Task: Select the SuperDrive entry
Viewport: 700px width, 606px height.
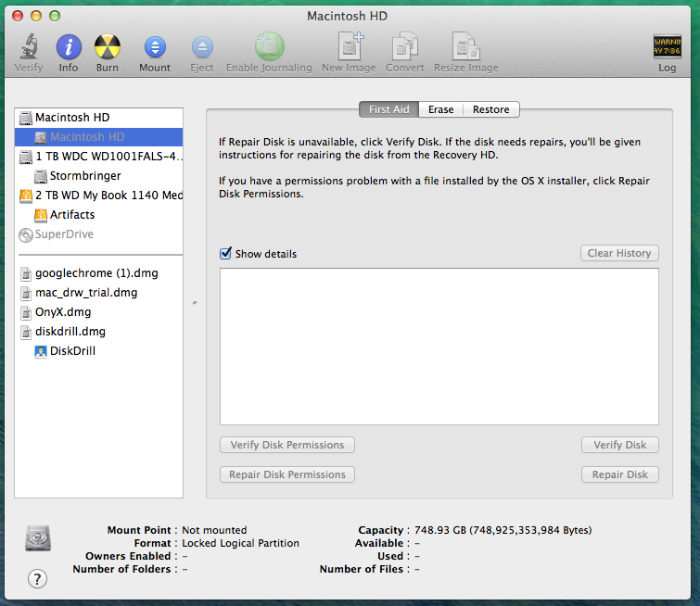Action: click(x=98, y=234)
